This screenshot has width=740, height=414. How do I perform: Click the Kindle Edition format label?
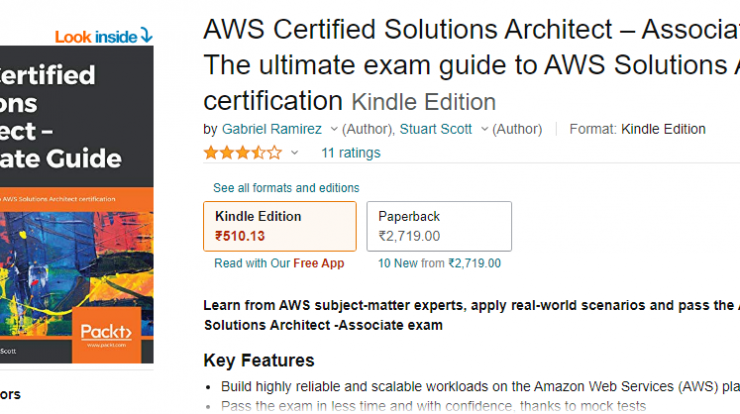pos(258,216)
